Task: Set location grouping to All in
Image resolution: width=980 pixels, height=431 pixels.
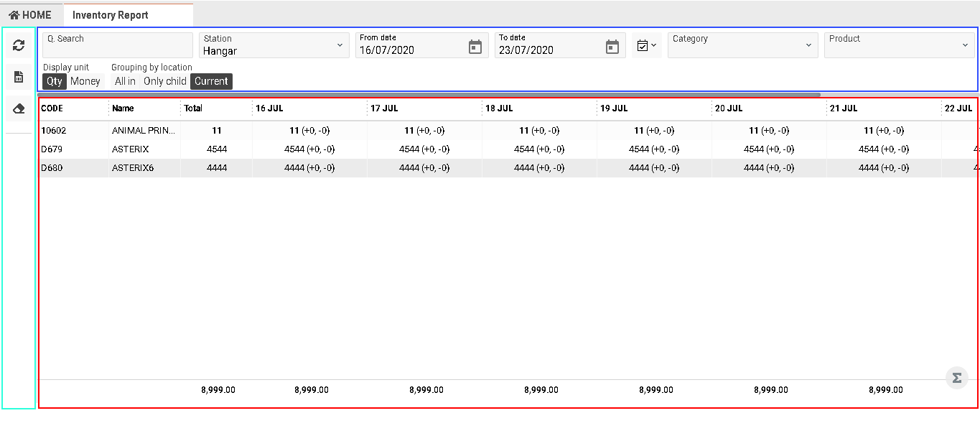Action: pyautogui.click(x=125, y=81)
